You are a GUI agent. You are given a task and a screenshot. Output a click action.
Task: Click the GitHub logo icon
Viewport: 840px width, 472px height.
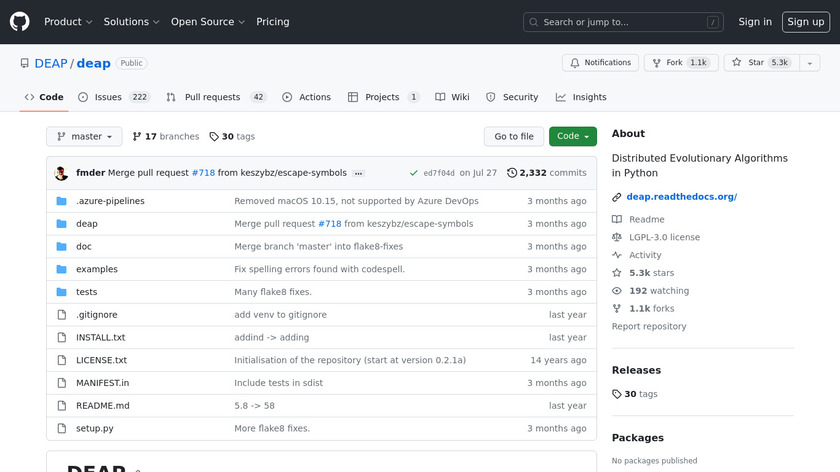20,21
